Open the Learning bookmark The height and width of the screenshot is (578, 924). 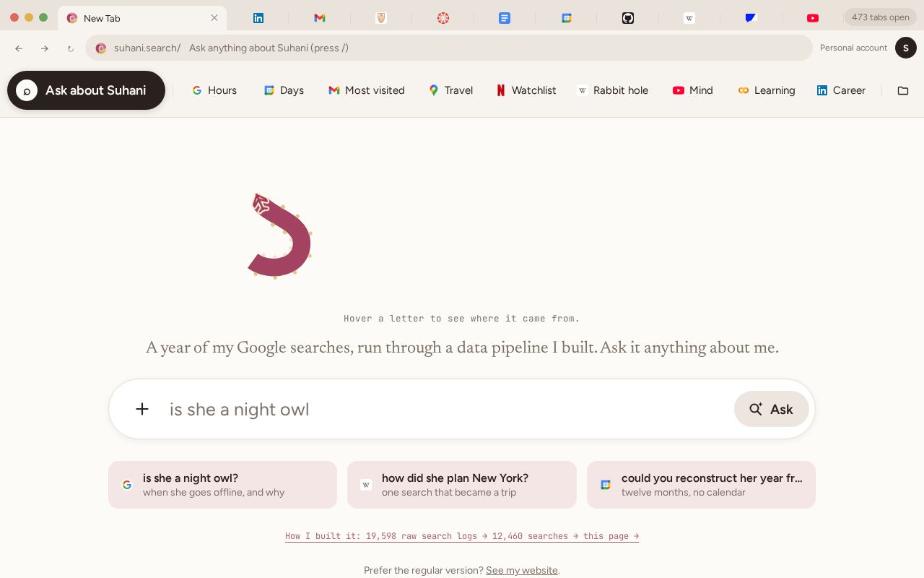pos(767,90)
